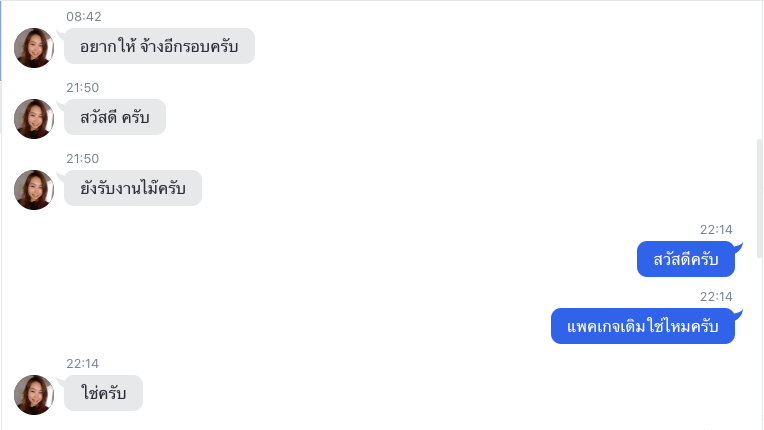The width and height of the screenshot is (764, 430).
Task: Select the received bubble สวัสดี ครับ
Action: 115,117
